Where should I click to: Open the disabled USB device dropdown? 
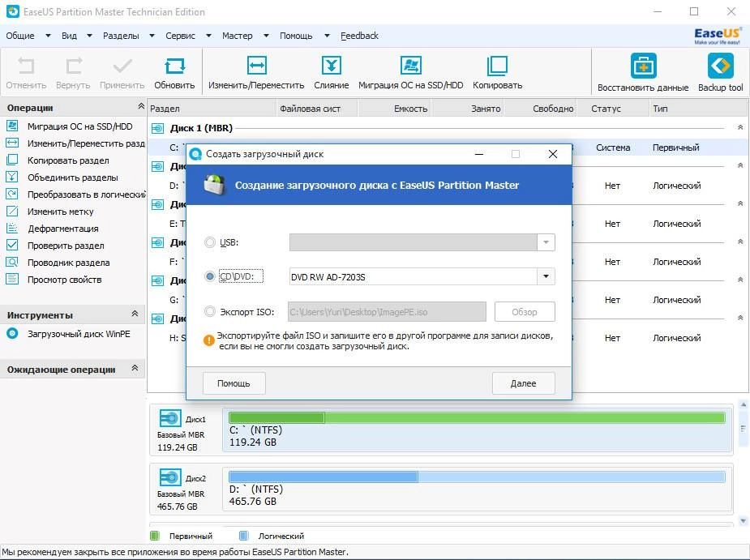pos(546,242)
